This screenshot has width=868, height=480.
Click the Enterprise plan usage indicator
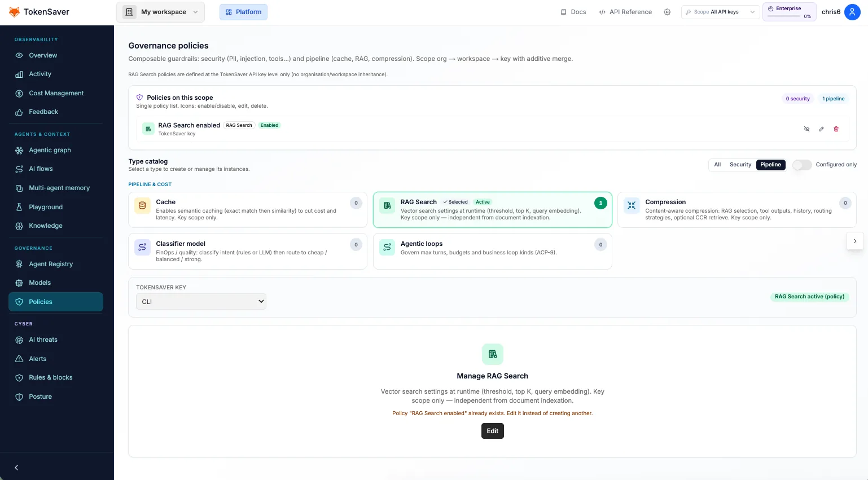[790, 12]
